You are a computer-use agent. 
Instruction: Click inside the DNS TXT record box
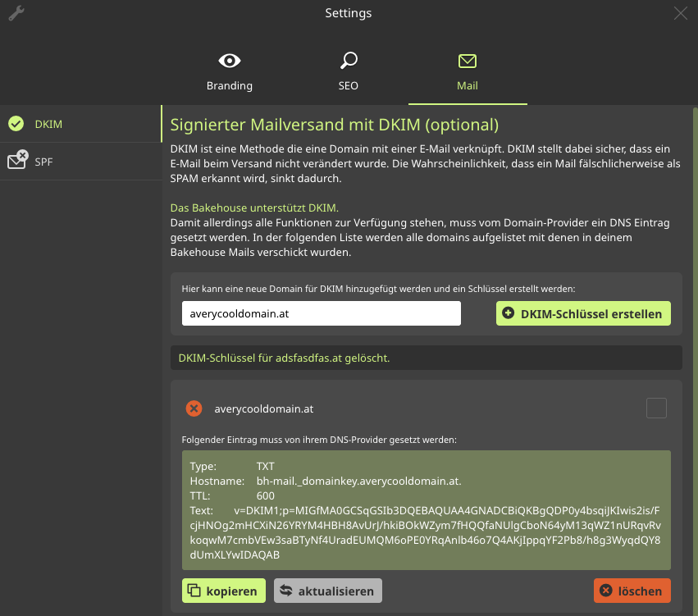(426, 509)
